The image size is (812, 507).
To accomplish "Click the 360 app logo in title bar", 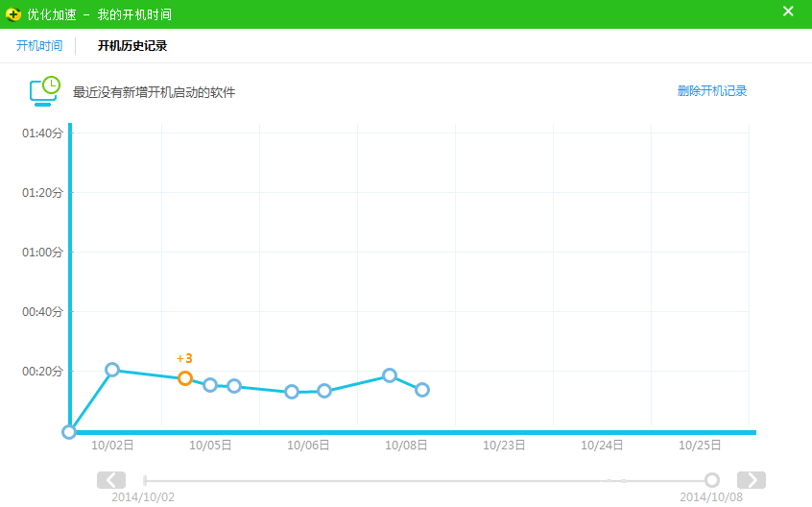I will (13, 14).
